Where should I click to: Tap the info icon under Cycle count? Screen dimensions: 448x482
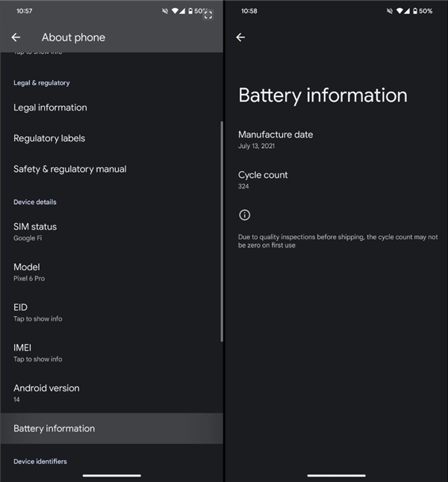click(244, 215)
